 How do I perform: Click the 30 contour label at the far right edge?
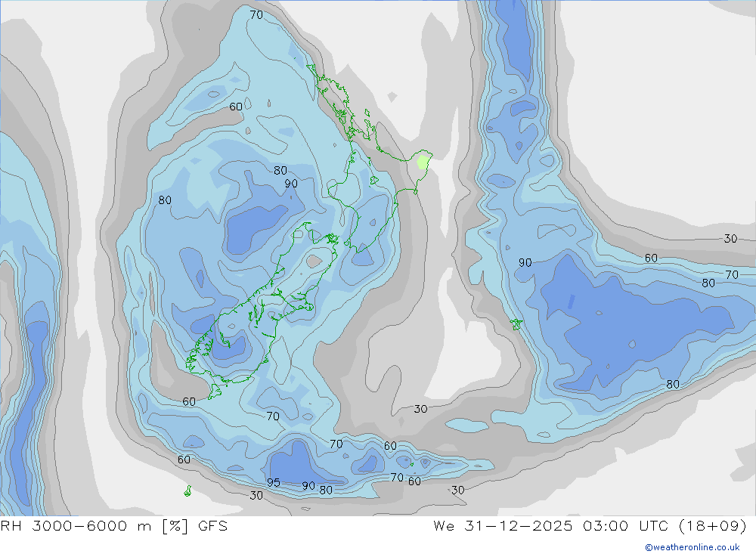pyautogui.click(x=730, y=239)
